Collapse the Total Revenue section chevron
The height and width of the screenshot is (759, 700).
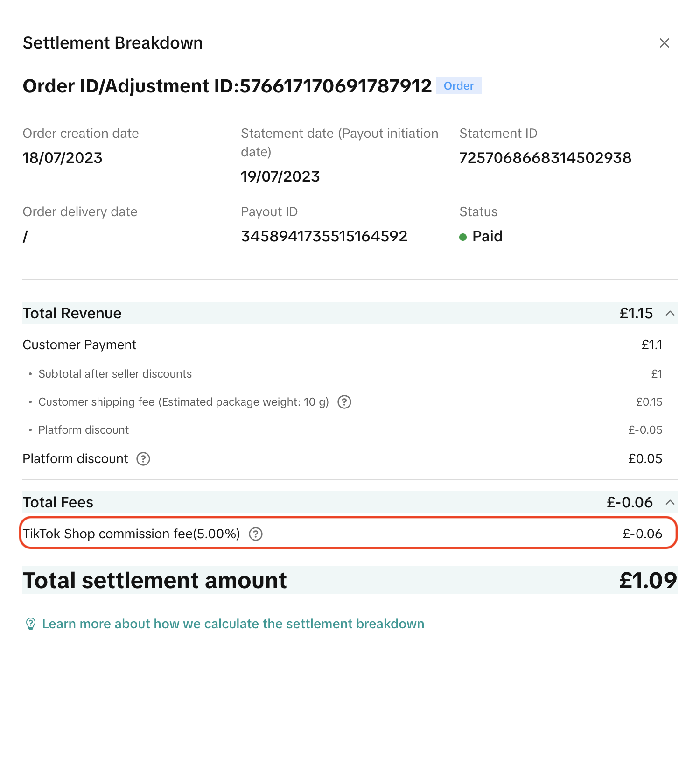[x=670, y=313]
